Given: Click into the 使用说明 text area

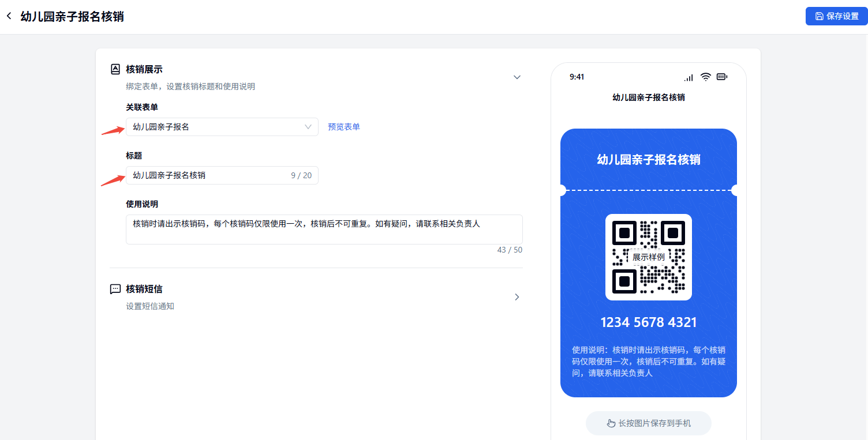Looking at the screenshot, I should point(324,230).
